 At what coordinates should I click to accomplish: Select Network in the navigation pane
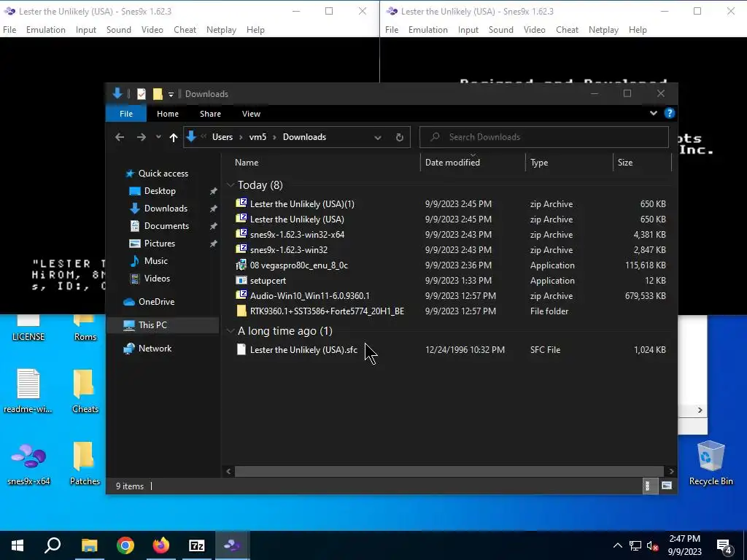(155, 349)
